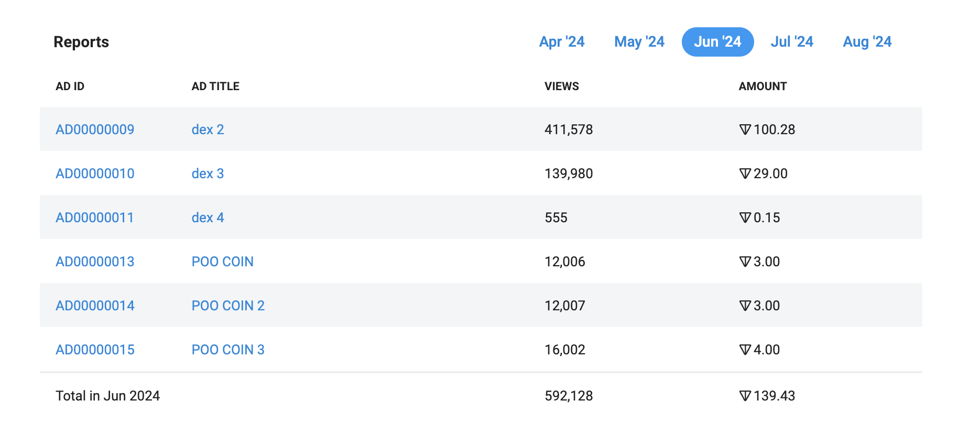Select the AD00000015 ad ID
This screenshot has width=980, height=433.
(x=95, y=350)
